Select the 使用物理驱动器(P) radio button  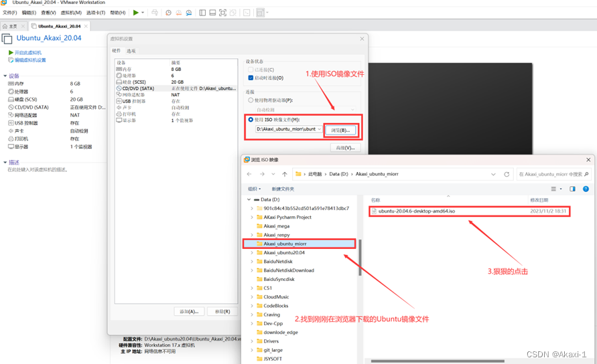pyautogui.click(x=251, y=100)
